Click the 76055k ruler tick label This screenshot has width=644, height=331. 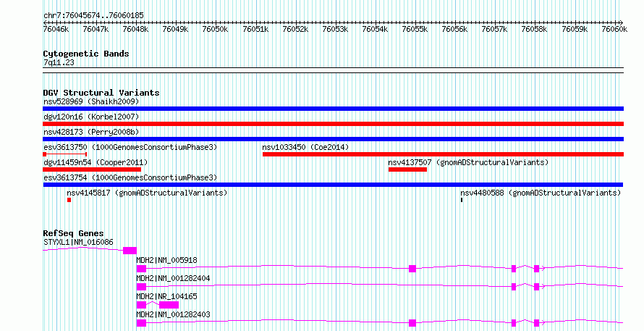click(x=415, y=29)
